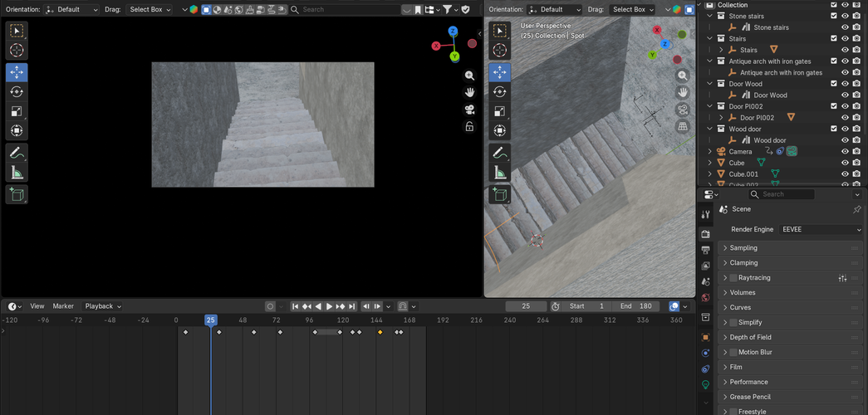Open the View menu in timeline
This screenshot has height=415, width=868.
pos(37,306)
